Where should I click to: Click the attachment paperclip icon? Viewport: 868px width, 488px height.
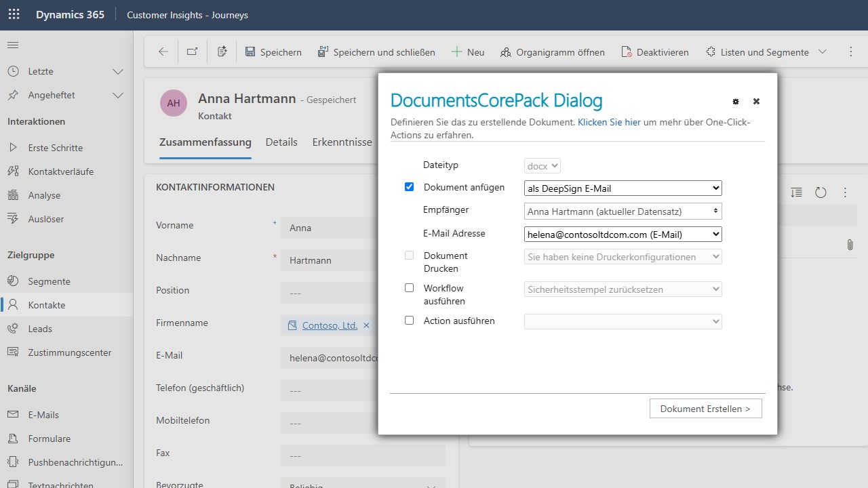click(x=850, y=245)
